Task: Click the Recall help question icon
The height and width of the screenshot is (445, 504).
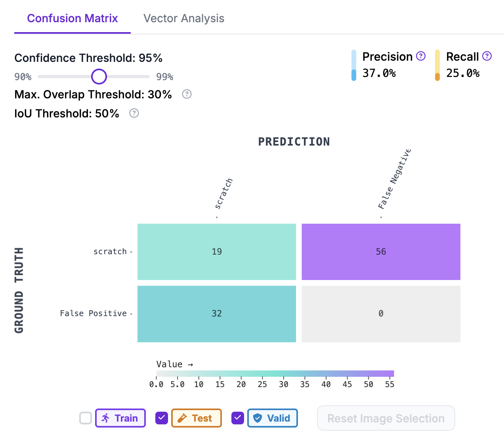Action: 487,56
